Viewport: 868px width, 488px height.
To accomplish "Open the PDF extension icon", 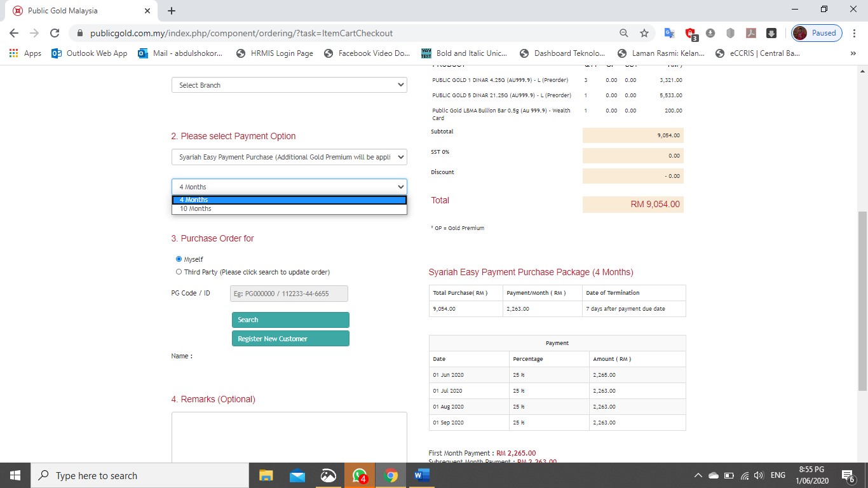I will coord(750,33).
